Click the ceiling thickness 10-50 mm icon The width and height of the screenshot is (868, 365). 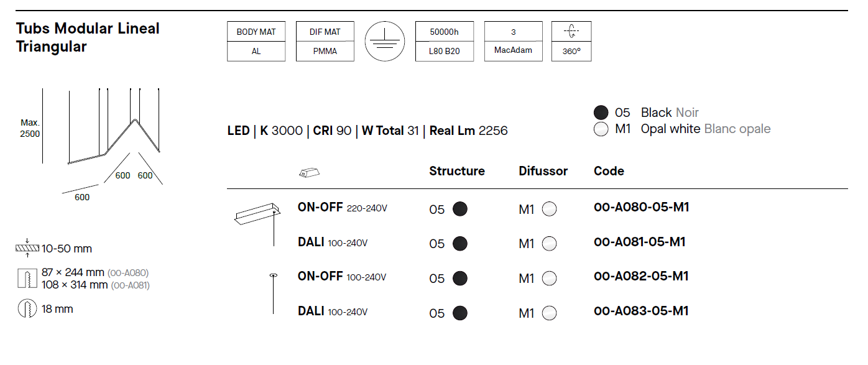tap(27, 249)
